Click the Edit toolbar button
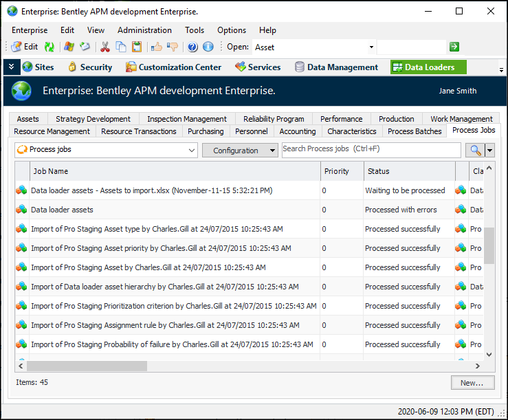Viewport: 508px width, 420px height. tap(25, 47)
